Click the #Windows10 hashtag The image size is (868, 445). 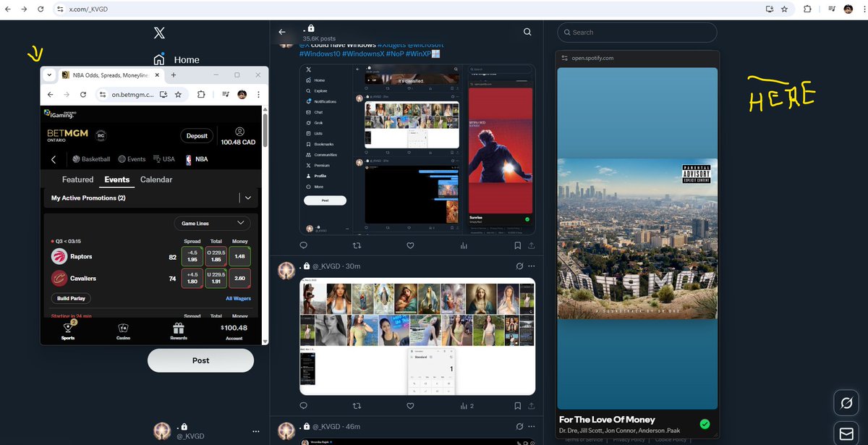coord(319,54)
